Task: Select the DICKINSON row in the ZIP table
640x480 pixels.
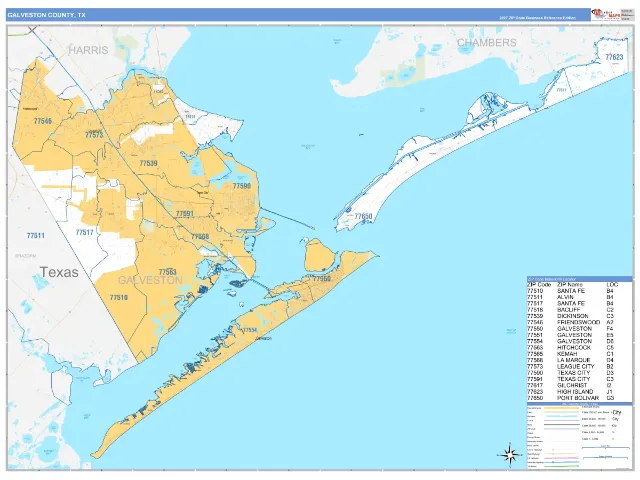Action: [x=570, y=316]
